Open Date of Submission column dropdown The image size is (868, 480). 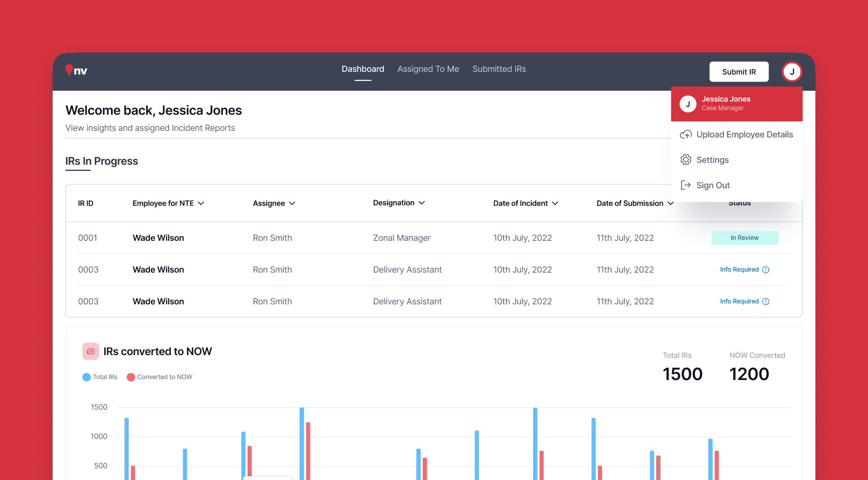(635, 203)
